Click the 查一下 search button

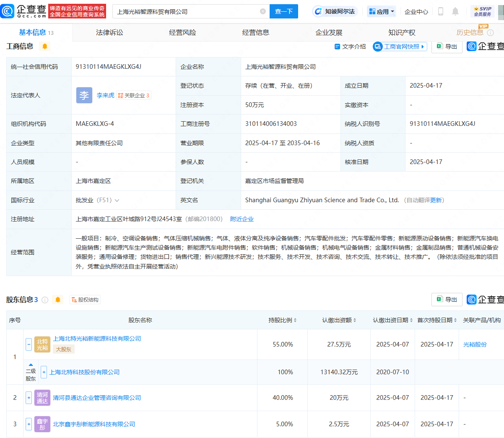coord(284,11)
